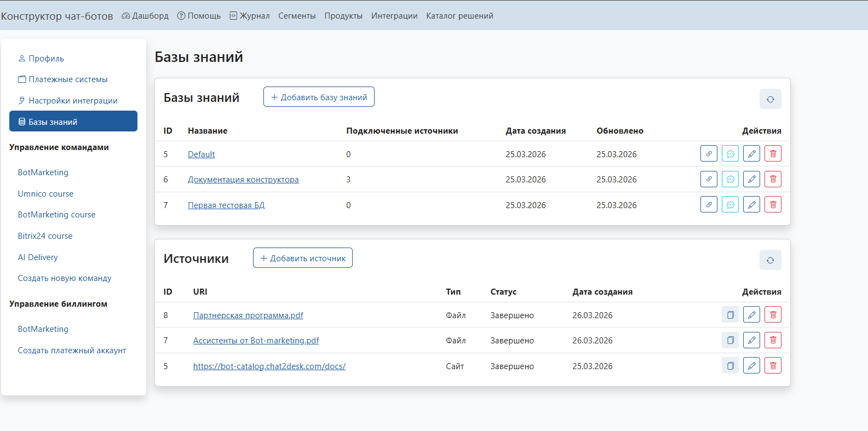Delete Ассистенты от Bot-marketing.pdf source

(773, 340)
